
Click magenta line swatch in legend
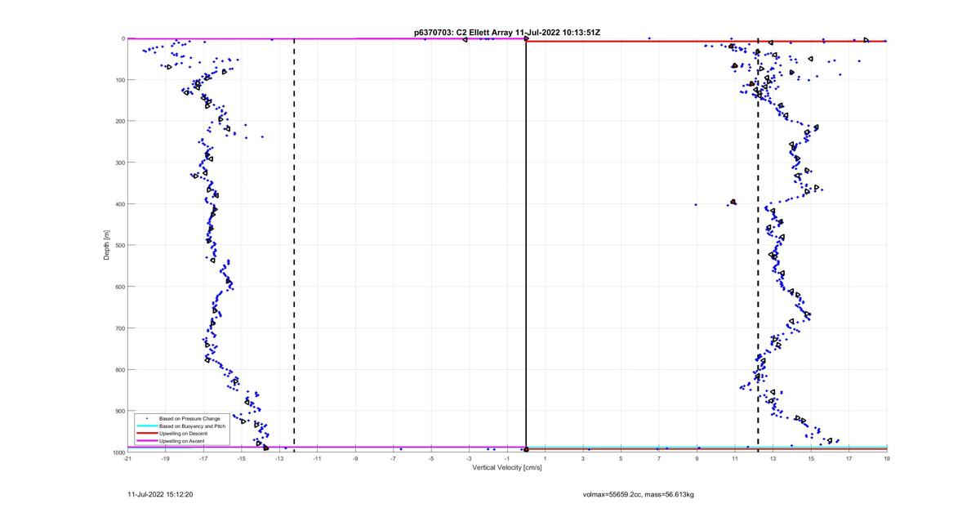point(147,441)
